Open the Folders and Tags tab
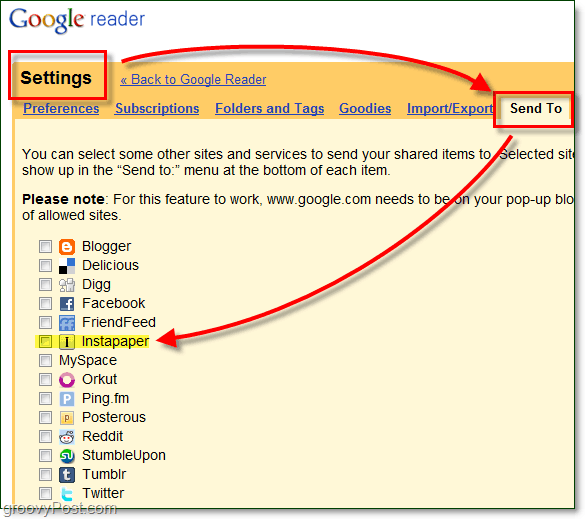Image resolution: width=585 pixels, height=519 pixels. pos(269,109)
